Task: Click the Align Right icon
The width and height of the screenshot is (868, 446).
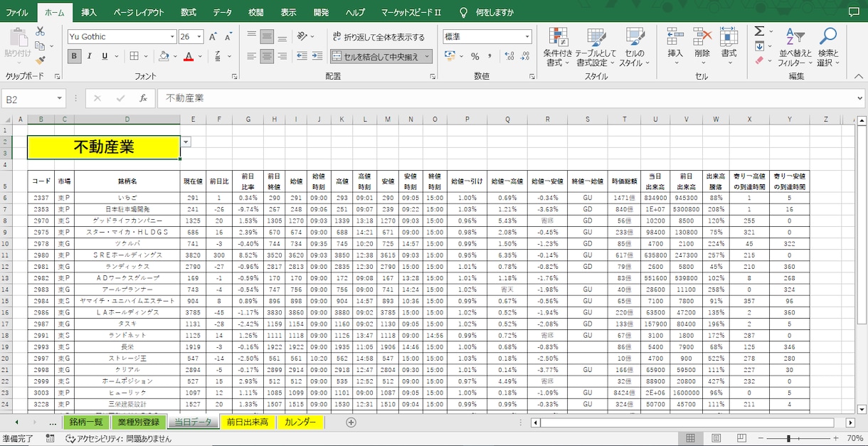Action: [x=282, y=56]
